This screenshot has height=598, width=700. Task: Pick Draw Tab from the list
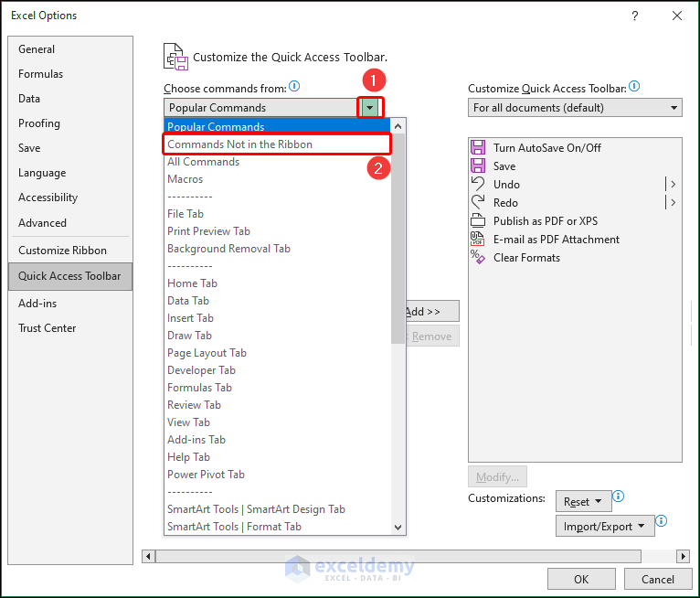(277, 336)
